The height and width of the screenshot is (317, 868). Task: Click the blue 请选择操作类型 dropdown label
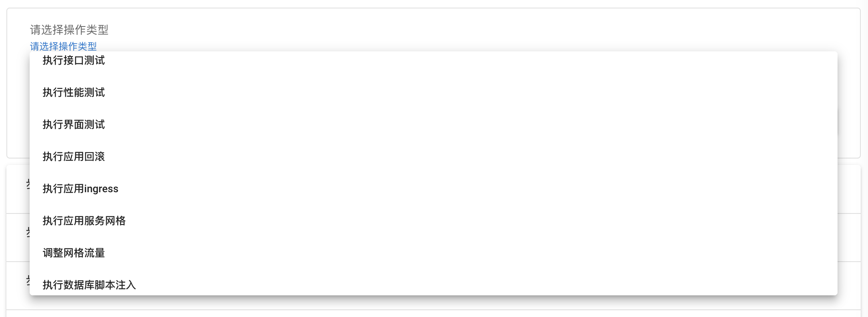point(63,46)
